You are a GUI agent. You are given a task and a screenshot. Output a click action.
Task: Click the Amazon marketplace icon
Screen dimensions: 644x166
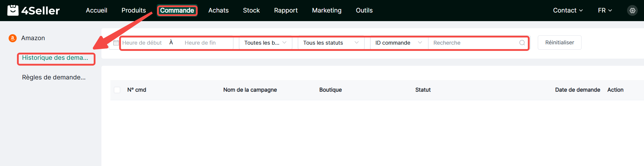(12, 38)
